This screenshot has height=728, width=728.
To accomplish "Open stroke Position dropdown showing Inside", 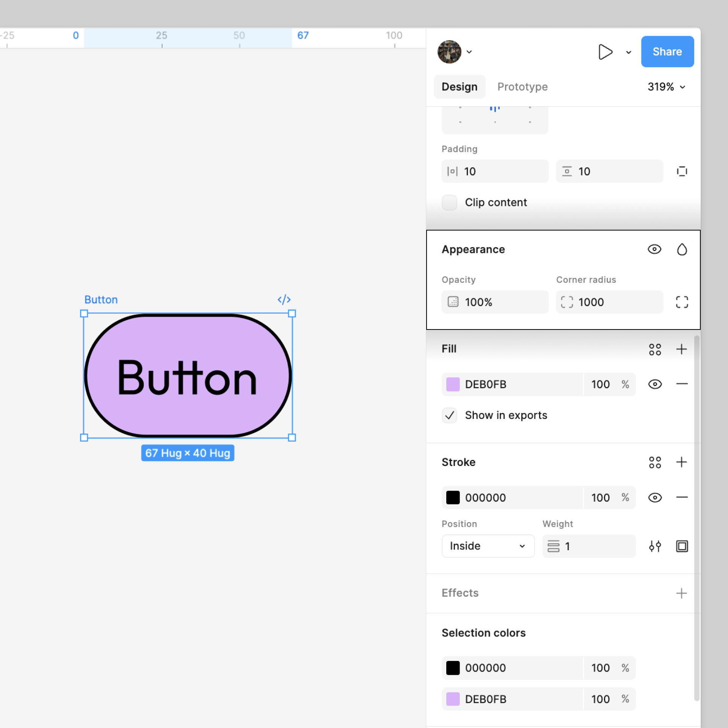I will pyautogui.click(x=488, y=546).
